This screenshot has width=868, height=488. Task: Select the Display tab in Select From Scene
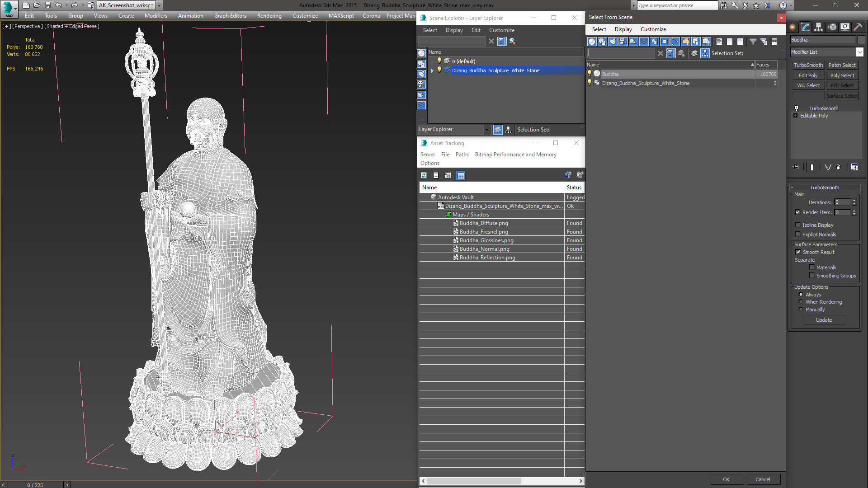click(x=623, y=28)
